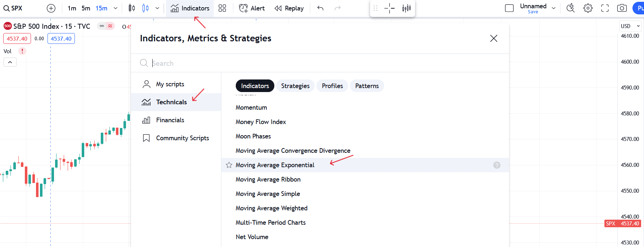Click the gray dash status pill

click(102, 26)
